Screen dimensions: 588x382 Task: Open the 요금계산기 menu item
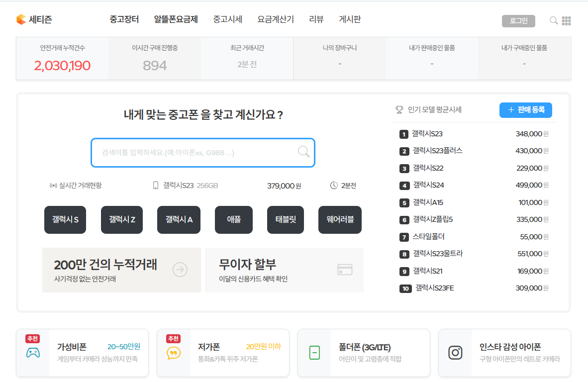pos(275,19)
